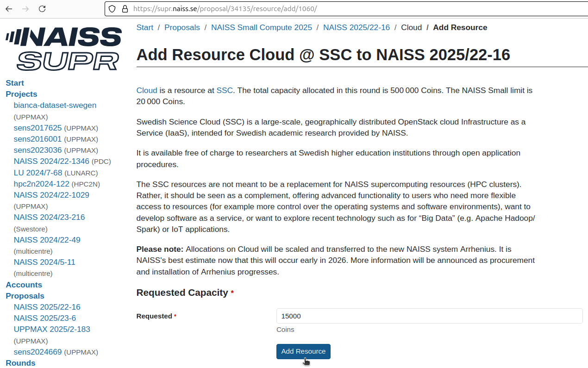
Task: Click the Add Resource button
Action: (x=303, y=351)
